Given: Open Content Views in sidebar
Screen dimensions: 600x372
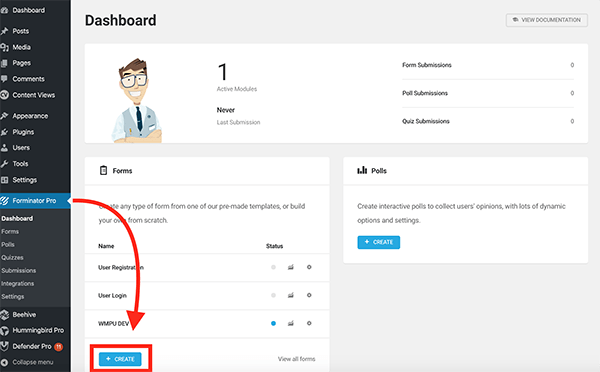Looking at the screenshot, I should click(34, 95).
